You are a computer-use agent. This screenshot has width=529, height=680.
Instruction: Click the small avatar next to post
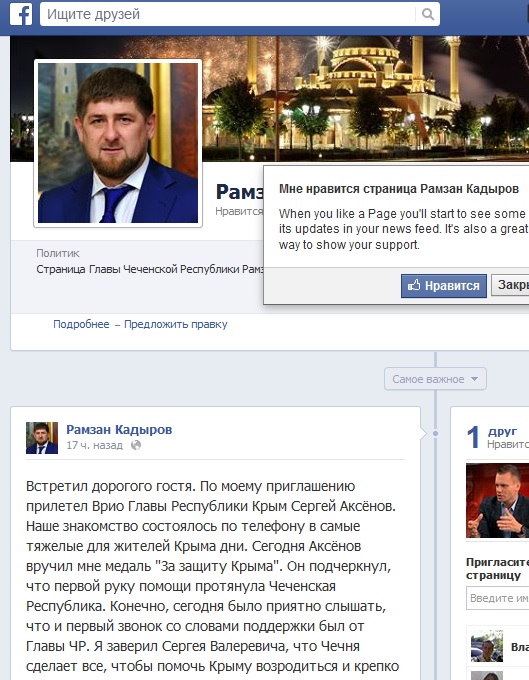[42, 438]
